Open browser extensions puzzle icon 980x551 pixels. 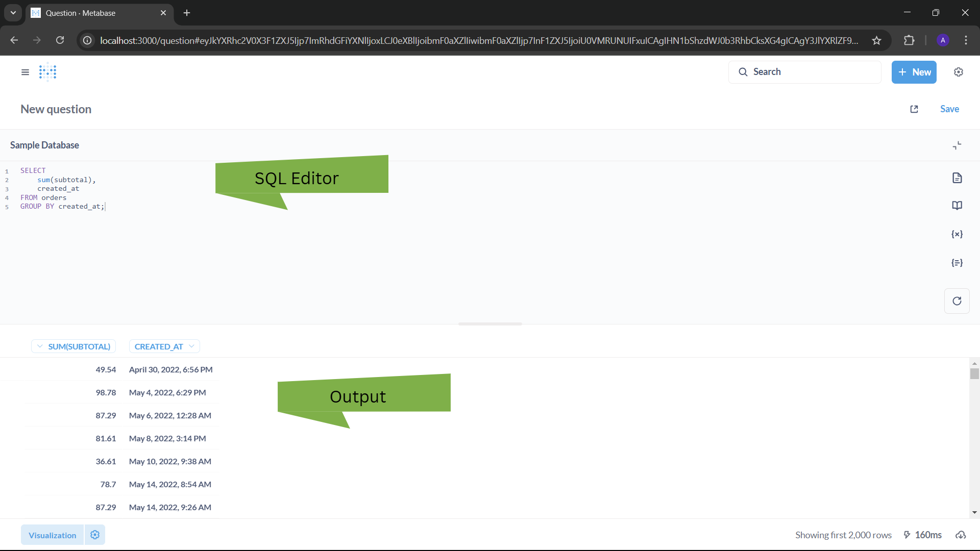909,40
